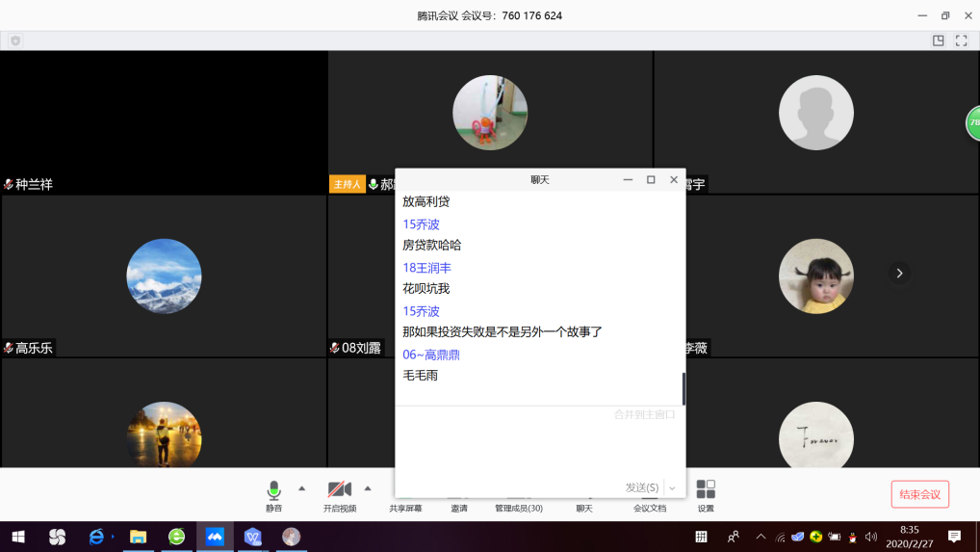Click the shield security icon at top-left
Viewport: 980px width, 552px height.
(x=15, y=40)
